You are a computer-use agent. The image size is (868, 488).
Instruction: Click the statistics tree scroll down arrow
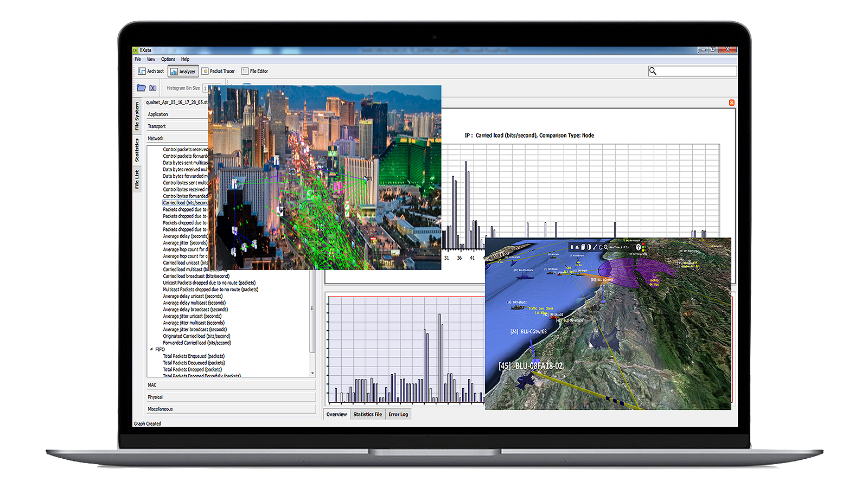[312, 373]
